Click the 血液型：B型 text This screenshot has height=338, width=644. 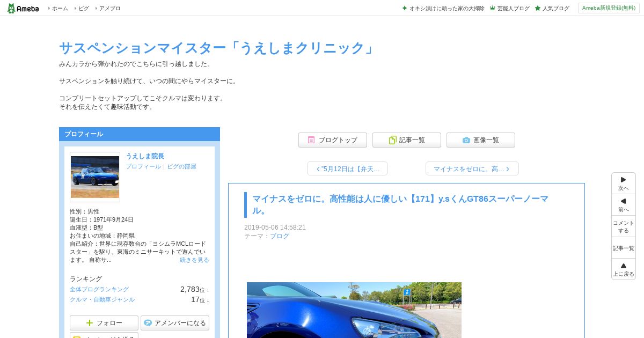[x=86, y=227]
